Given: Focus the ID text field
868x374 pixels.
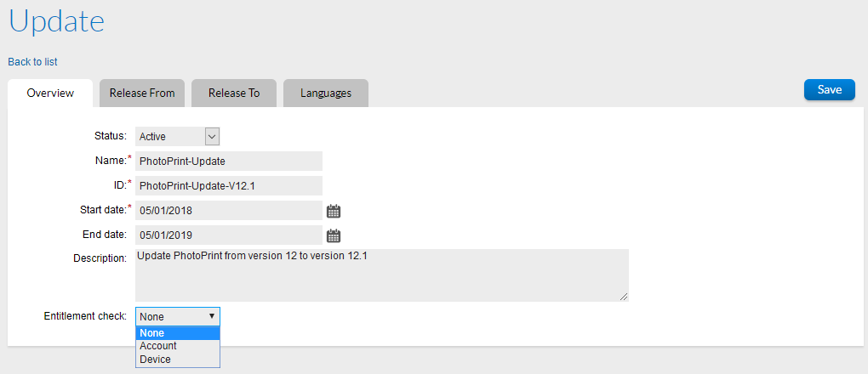Looking at the screenshot, I should [228, 185].
